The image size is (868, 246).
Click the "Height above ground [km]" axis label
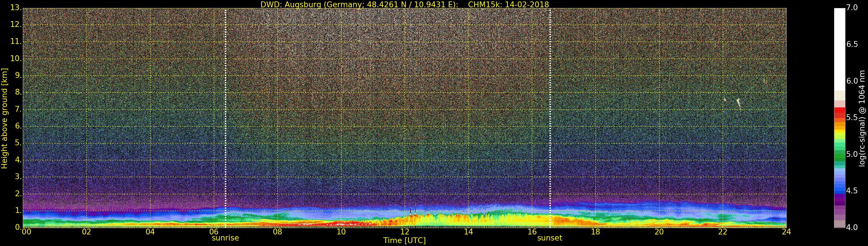(4, 118)
